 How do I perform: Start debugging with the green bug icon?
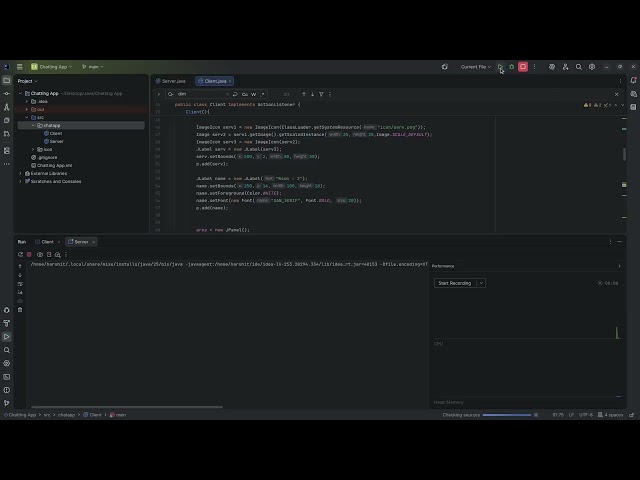coord(511,67)
